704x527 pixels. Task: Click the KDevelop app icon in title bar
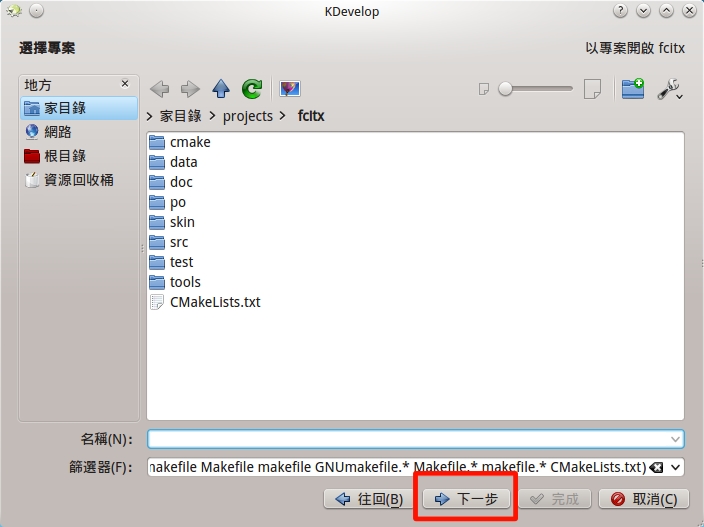click(14, 11)
